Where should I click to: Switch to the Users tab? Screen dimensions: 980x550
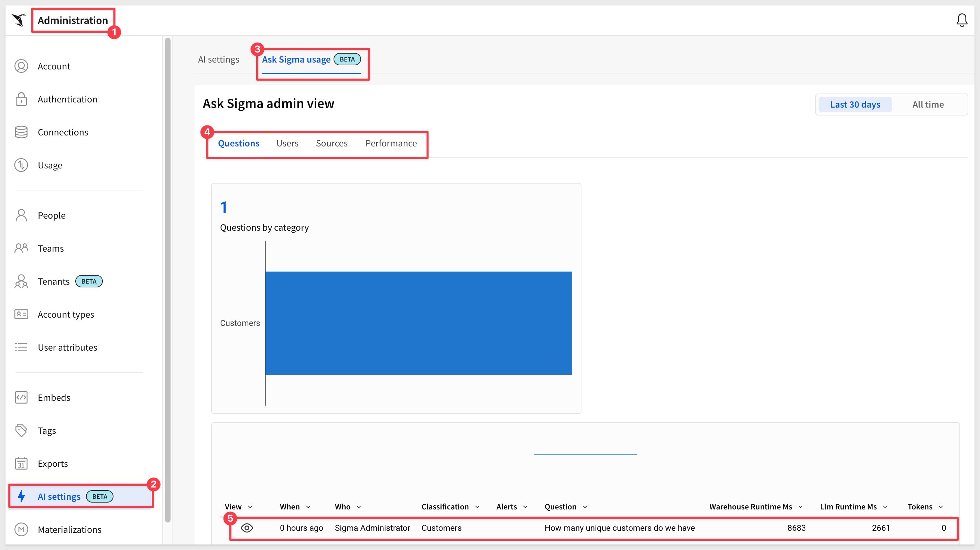pyautogui.click(x=287, y=143)
